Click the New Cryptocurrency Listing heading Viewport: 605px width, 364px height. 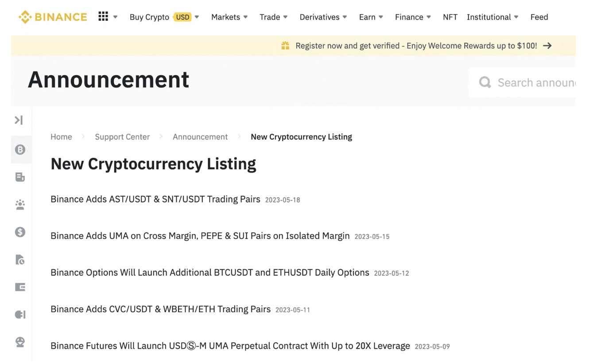pos(153,164)
